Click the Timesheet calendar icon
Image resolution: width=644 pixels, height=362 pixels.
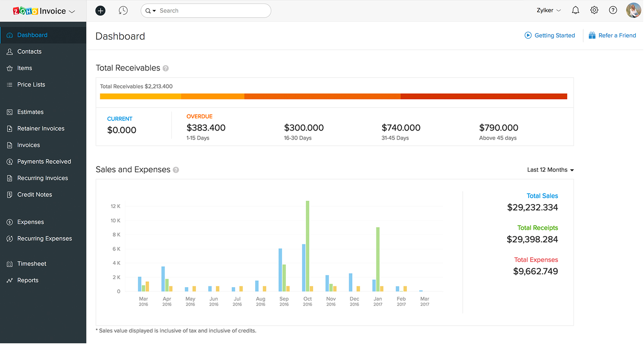10,264
